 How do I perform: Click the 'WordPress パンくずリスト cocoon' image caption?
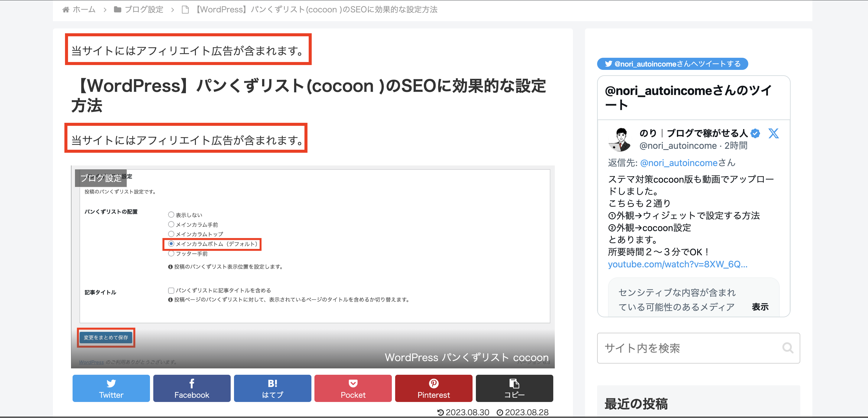tap(467, 357)
